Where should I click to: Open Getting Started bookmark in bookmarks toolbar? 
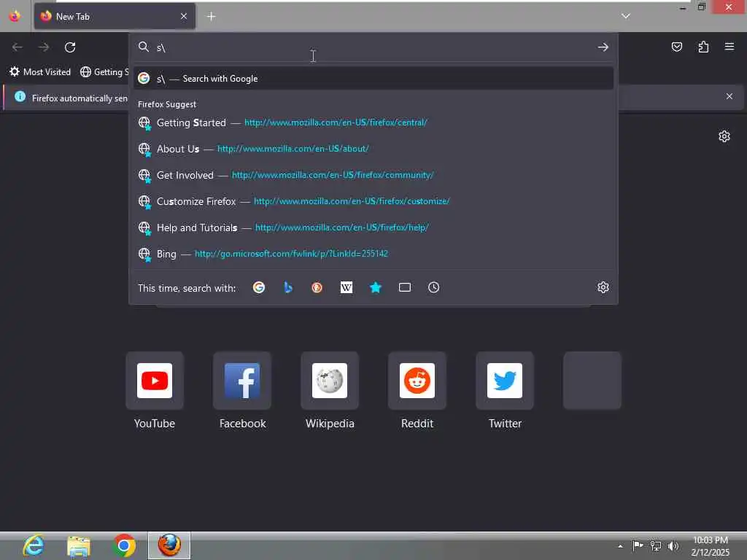click(104, 72)
